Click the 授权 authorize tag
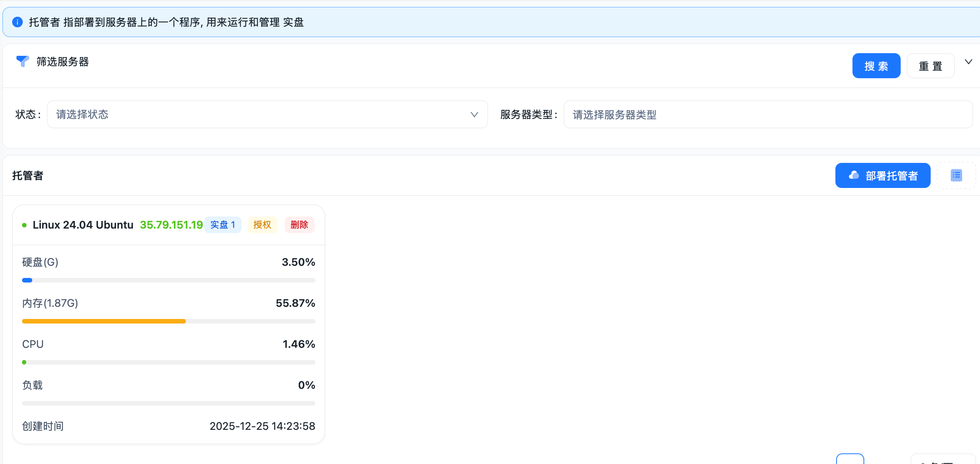The width and height of the screenshot is (980, 464). click(x=262, y=225)
